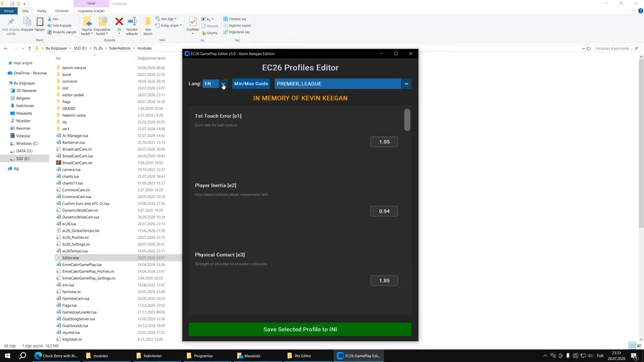Open the Aç dropdown in ribbon
644x362 pixels.
click(x=207, y=19)
